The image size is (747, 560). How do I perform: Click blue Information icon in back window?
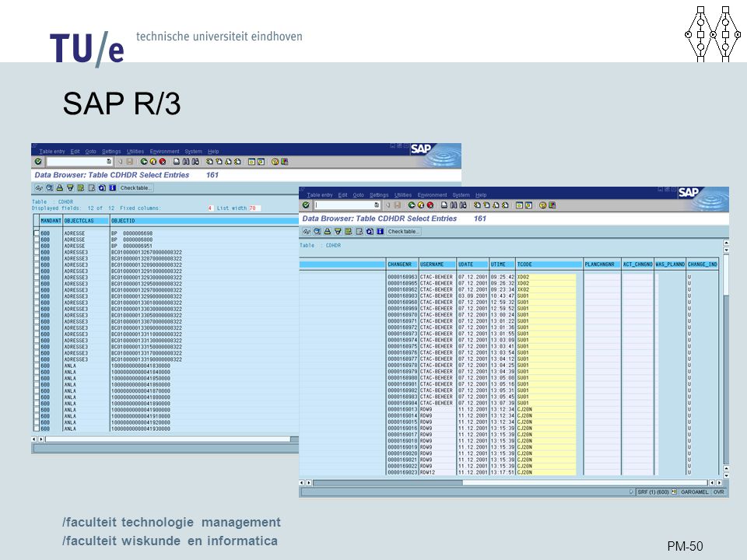(112, 188)
